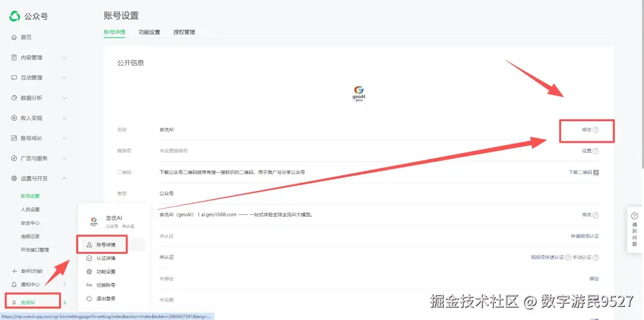Switch to the 授权管理 tab
Image resolution: width=644 pixels, height=320 pixels.
pos(184,32)
